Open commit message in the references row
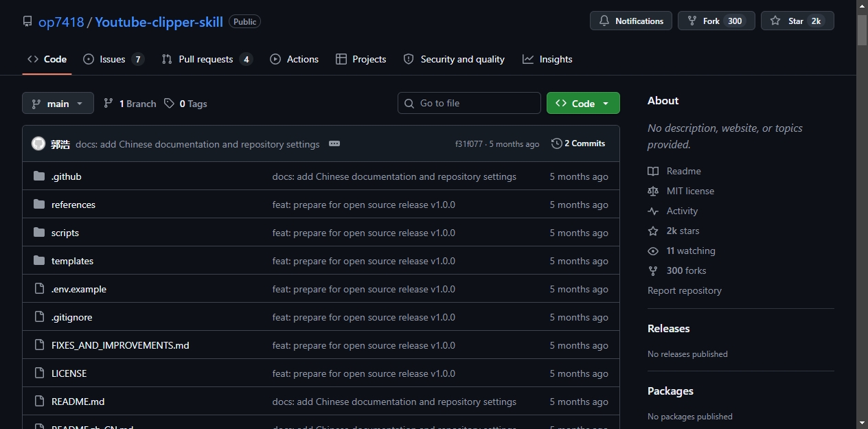Image resolution: width=868 pixels, height=429 pixels. (x=364, y=205)
